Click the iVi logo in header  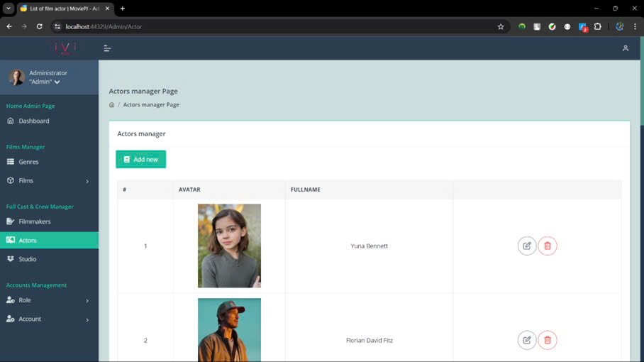(65, 48)
